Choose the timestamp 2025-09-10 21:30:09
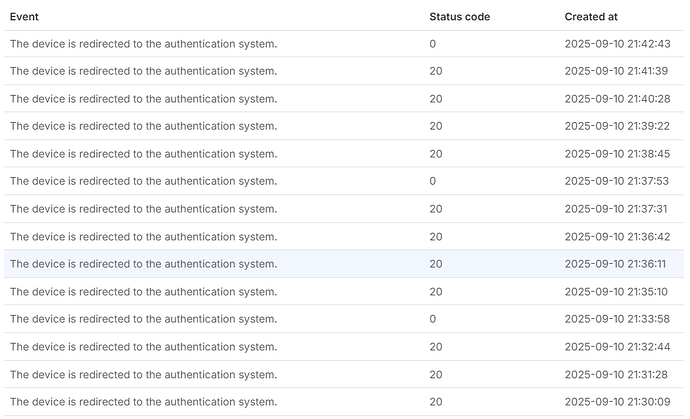Viewport: 690px width, 419px height. [x=623, y=402]
